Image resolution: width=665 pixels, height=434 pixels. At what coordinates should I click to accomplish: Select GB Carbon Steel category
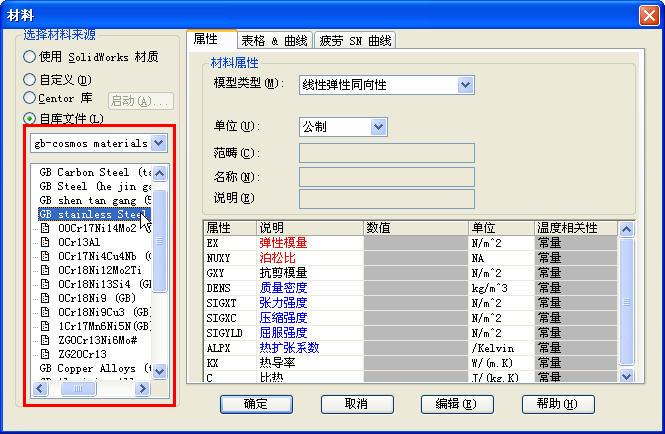[x=95, y=172]
